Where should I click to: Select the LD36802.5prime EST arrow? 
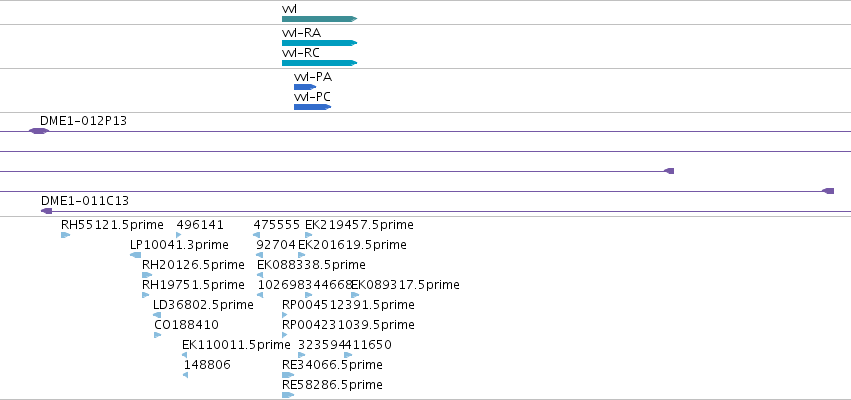(x=157, y=315)
